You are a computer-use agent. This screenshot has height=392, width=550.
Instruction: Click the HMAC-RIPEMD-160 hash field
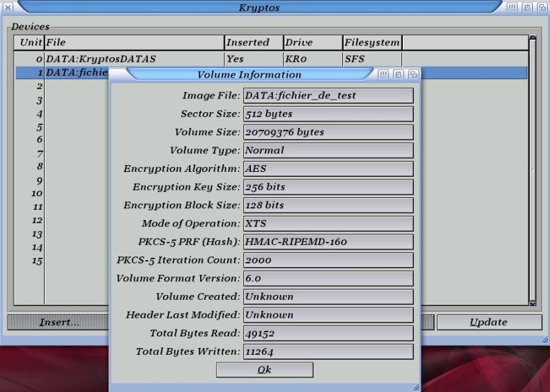pos(329,241)
